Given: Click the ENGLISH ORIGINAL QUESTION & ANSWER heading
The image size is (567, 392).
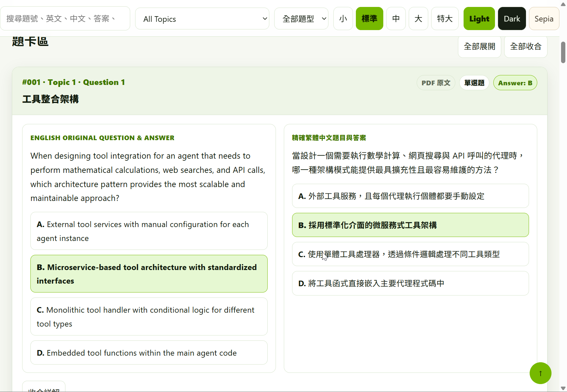Looking at the screenshot, I should (x=102, y=138).
